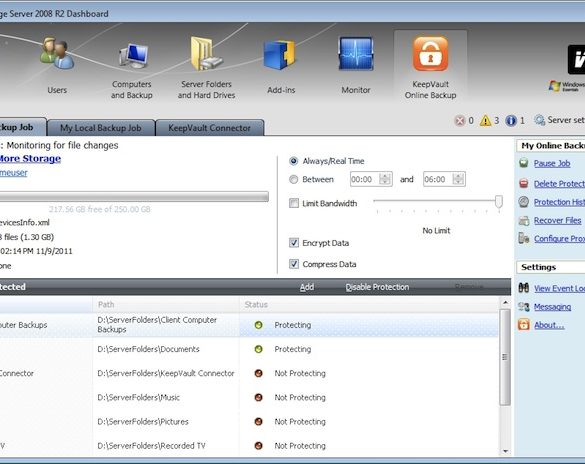This screenshot has width=585, height=464.
Task: Click the Protection History clock icon
Action: pos(524,202)
